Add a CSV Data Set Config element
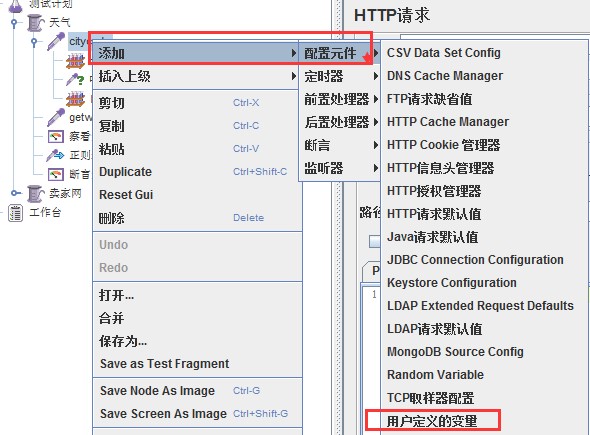 [484, 53]
